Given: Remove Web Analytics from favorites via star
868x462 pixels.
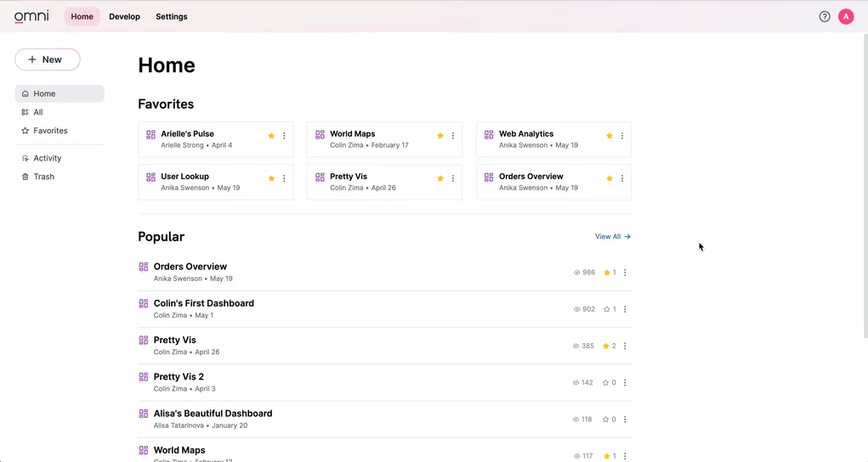Looking at the screenshot, I should pyautogui.click(x=610, y=136).
